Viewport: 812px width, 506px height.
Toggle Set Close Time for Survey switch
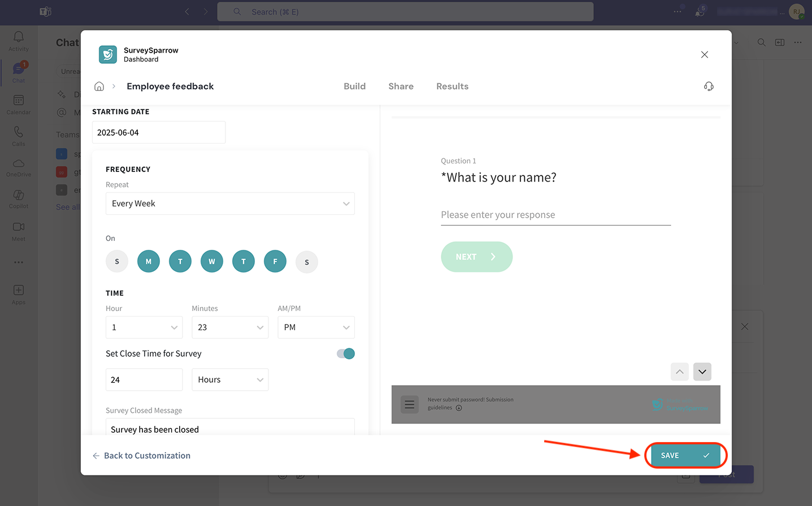[346, 354]
